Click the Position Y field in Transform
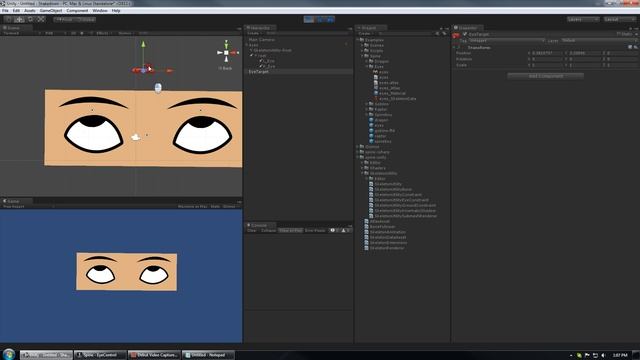This screenshot has width=640, height=360. point(584,53)
